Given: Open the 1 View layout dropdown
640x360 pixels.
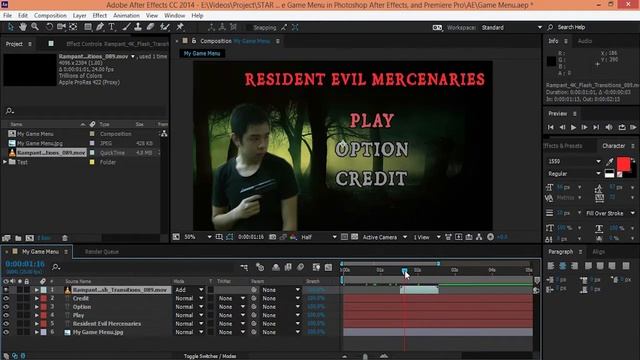Looking at the screenshot, I should pyautogui.click(x=427, y=237).
